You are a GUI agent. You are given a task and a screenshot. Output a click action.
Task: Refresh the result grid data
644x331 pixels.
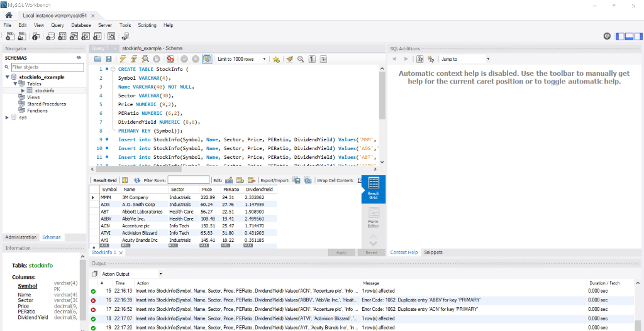coord(137,180)
